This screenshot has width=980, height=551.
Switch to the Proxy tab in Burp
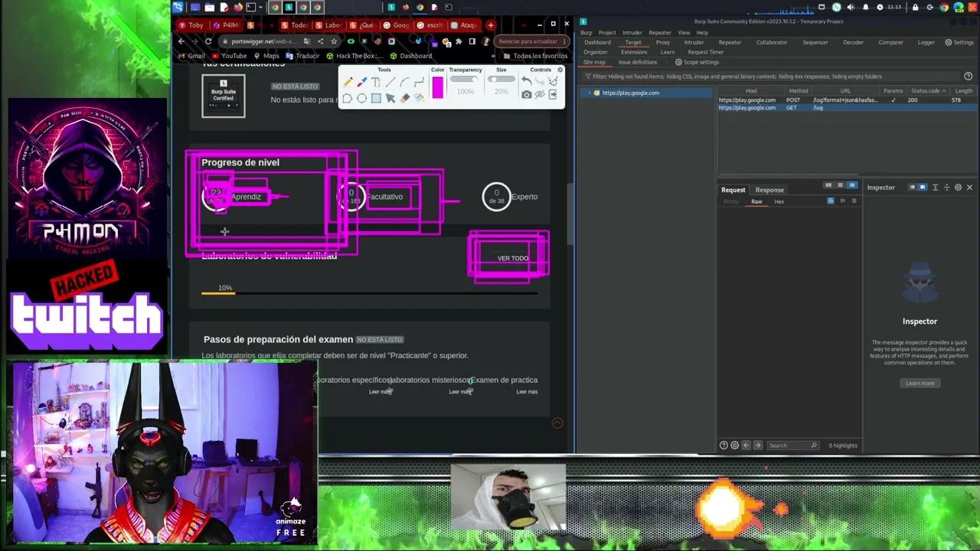coord(663,42)
